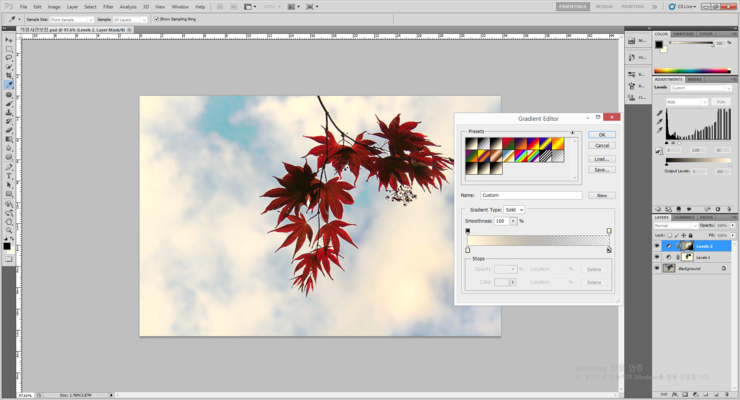Viewport: 740px width, 400px height.
Task: Toggle visibility of Levels 2 layer
Action: pyautogui.click(x=657, y=245)
